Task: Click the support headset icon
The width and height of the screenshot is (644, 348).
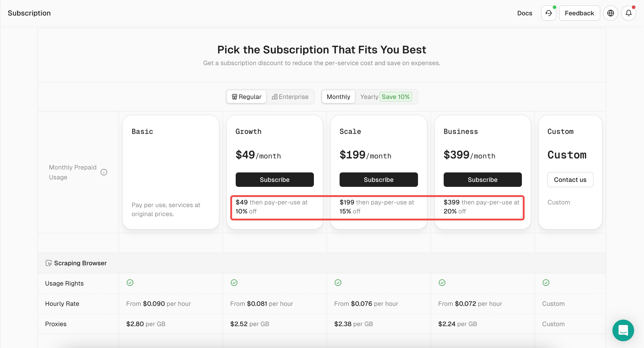Action: pos(548,13)
